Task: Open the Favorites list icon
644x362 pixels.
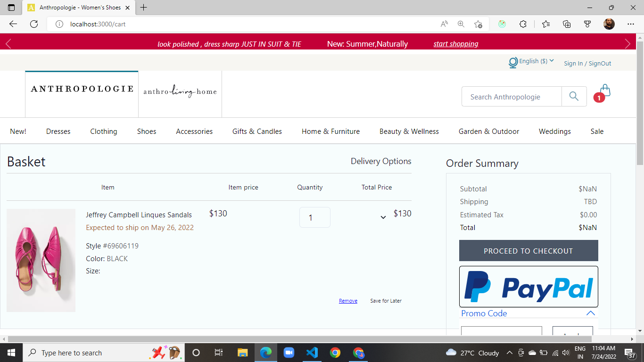Action: tap(546, 24)
